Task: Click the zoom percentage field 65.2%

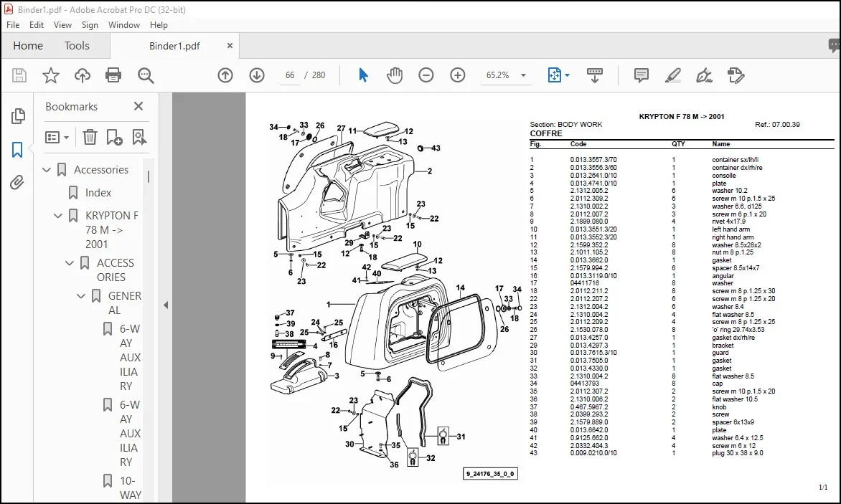Action: click(x=497, y=75)
